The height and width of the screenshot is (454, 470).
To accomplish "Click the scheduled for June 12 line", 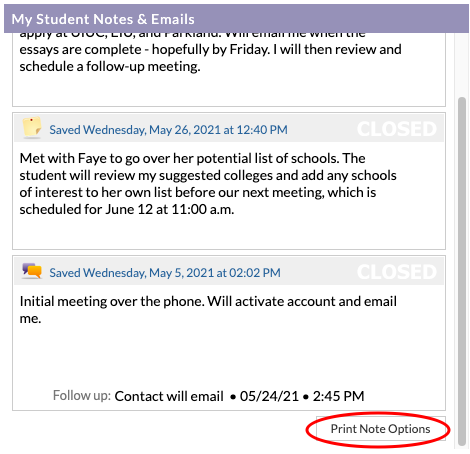I will (x=127, y=209).
